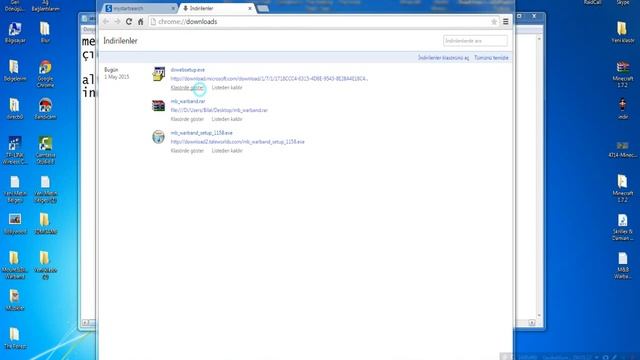Select the Yeni klasör desktop folder
This screenshot has height=360, width=640.
click(x=622, y=33)
